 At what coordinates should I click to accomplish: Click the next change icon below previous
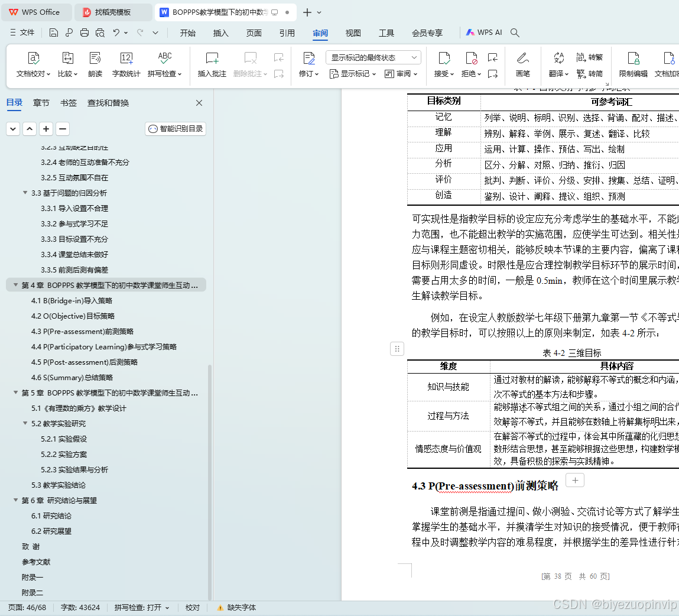pyautogui.click(x=493, y=74)
